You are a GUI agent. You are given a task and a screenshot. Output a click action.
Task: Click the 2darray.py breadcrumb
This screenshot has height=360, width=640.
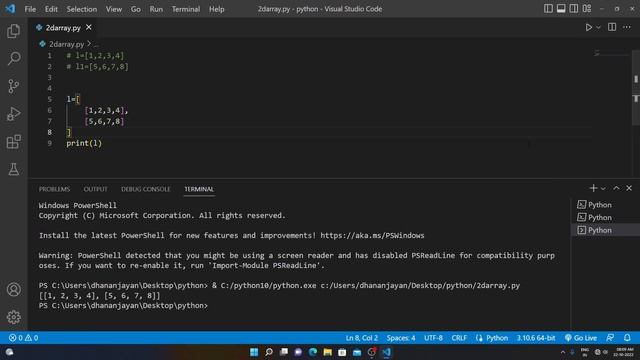(x=66, y=44)
